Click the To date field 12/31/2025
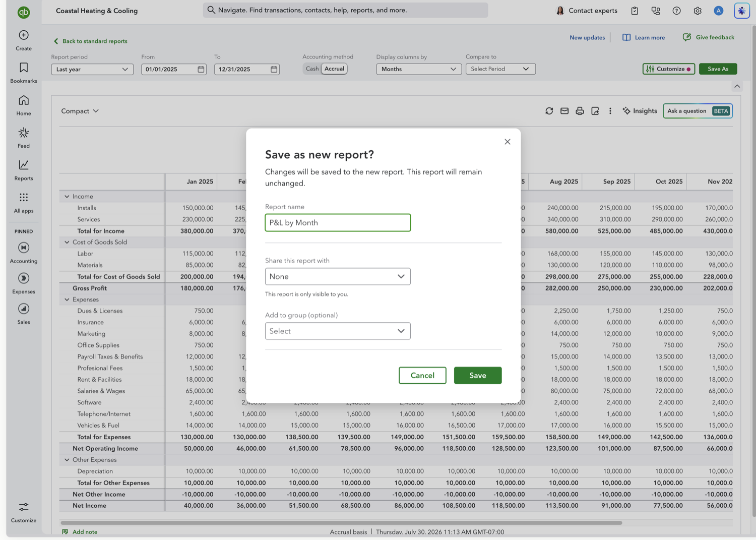Viewport: 756px width, 540px height. (247, 69)
